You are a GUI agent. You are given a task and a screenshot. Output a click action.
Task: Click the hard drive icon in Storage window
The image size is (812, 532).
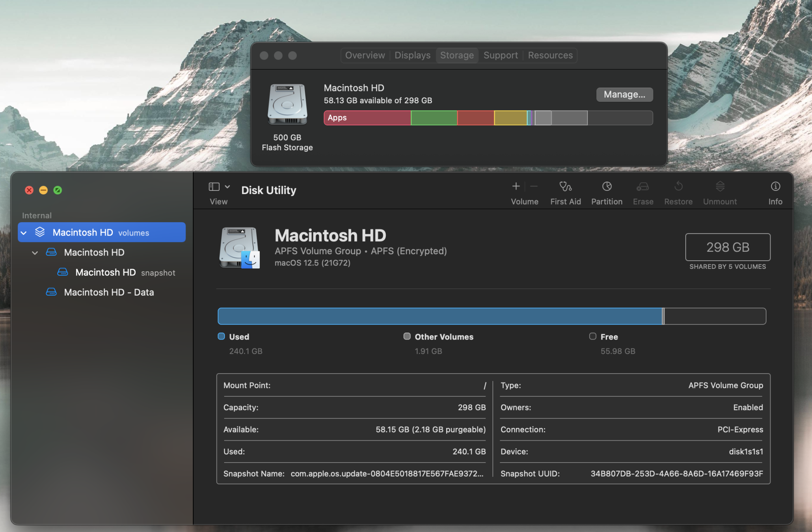[287, 104]
